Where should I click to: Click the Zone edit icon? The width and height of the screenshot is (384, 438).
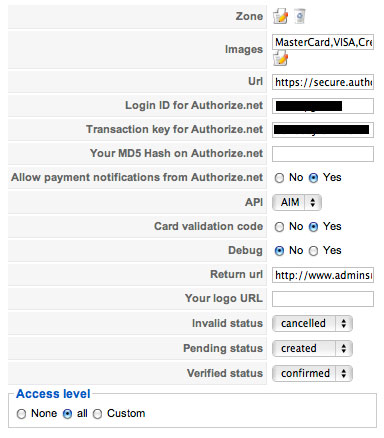[280, 16]
